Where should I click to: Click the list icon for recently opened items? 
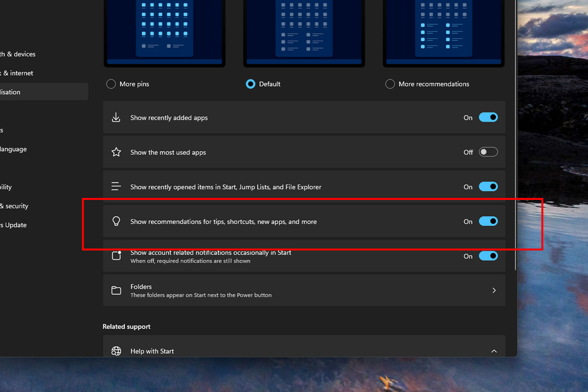point(116,187)
